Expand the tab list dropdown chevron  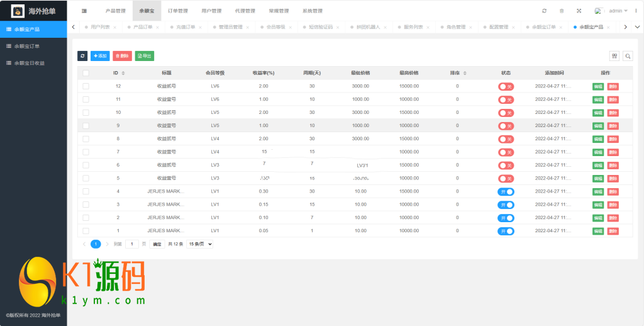pyautogui.click(x=637, y=27)
